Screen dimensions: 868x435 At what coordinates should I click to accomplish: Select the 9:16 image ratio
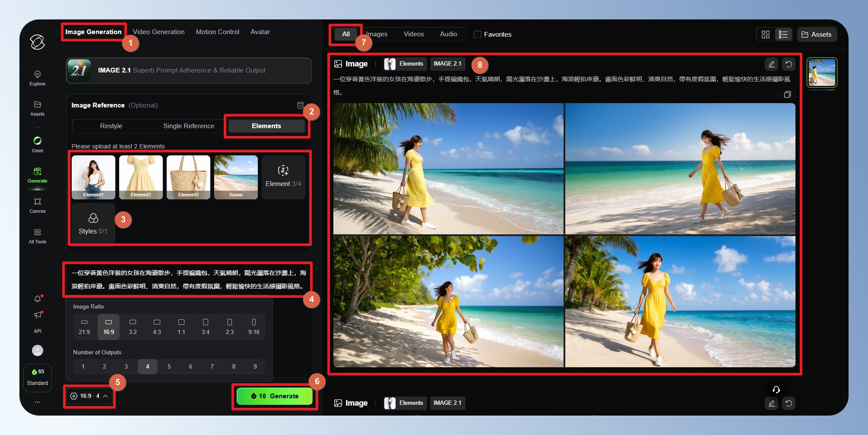pyautogui.click(x=253, y=327)
